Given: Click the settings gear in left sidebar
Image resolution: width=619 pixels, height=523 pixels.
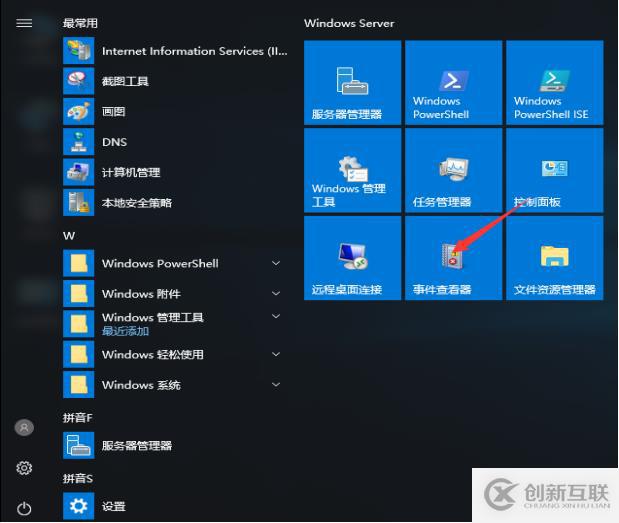Looking at the screenshot, I should click(x=24, y=468).
